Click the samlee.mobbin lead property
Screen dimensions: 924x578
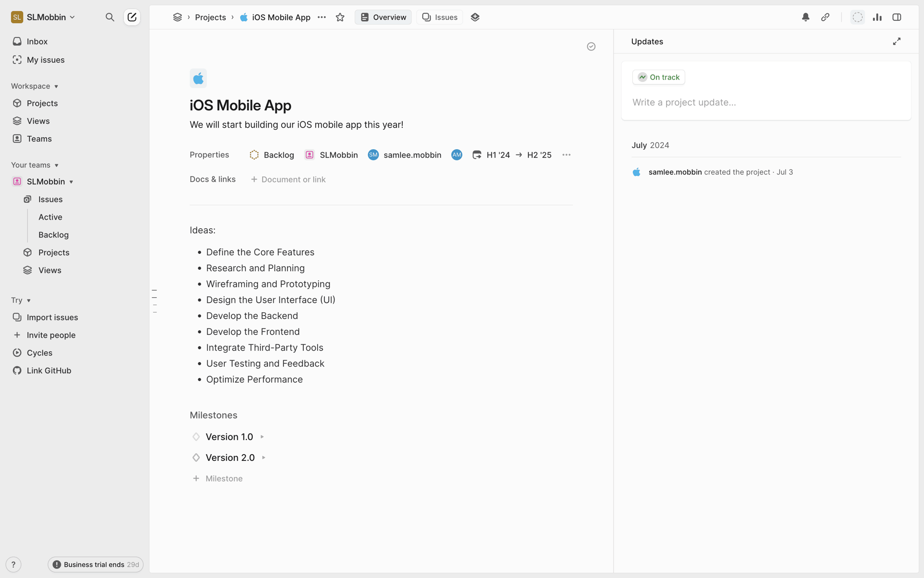pyautogui.click(x=405, y=155)
